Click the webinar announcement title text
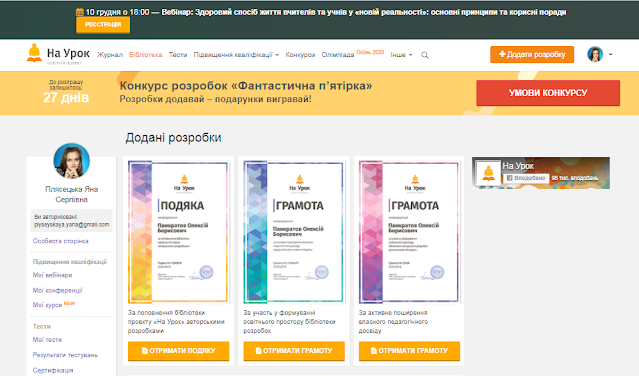This screenshot has height=376, width=639. (364, 12)
